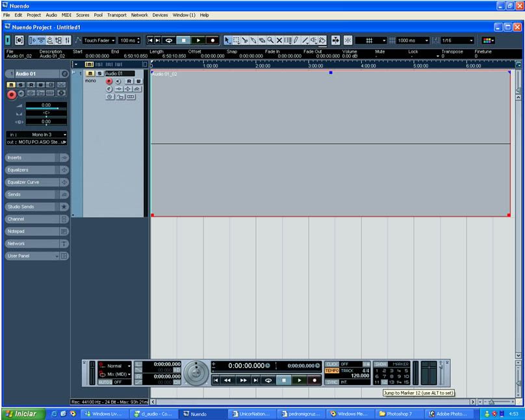
Task: Expand User Panel dropdown arrow
Action: point(57,256)
